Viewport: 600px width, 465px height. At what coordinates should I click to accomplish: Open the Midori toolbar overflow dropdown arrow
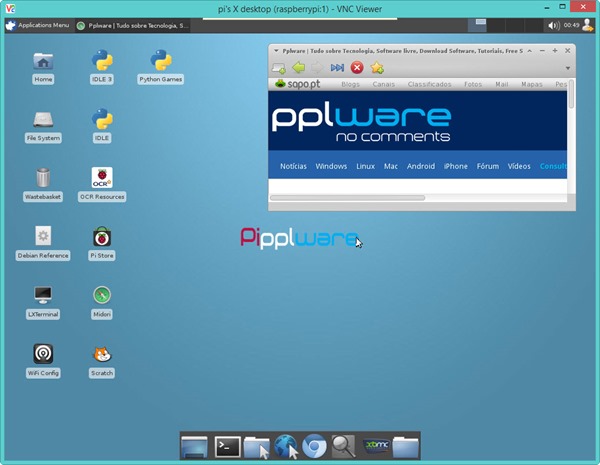[x=568, y=68]
